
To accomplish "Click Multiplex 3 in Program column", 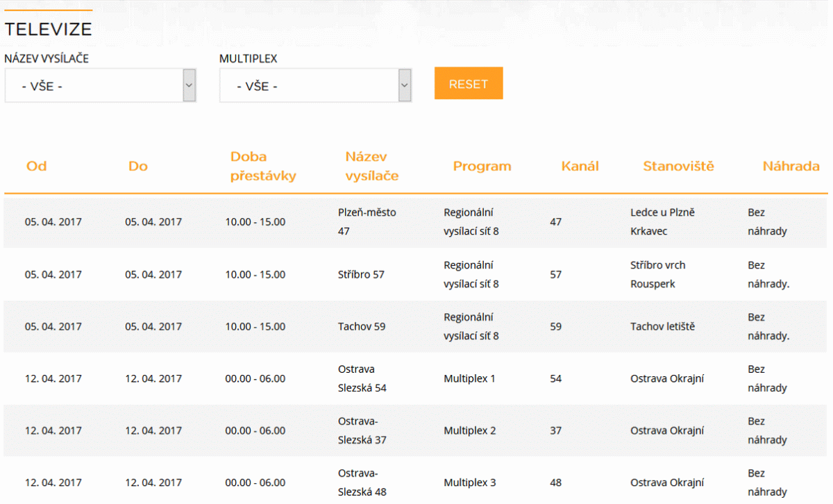I will [470, 482].
